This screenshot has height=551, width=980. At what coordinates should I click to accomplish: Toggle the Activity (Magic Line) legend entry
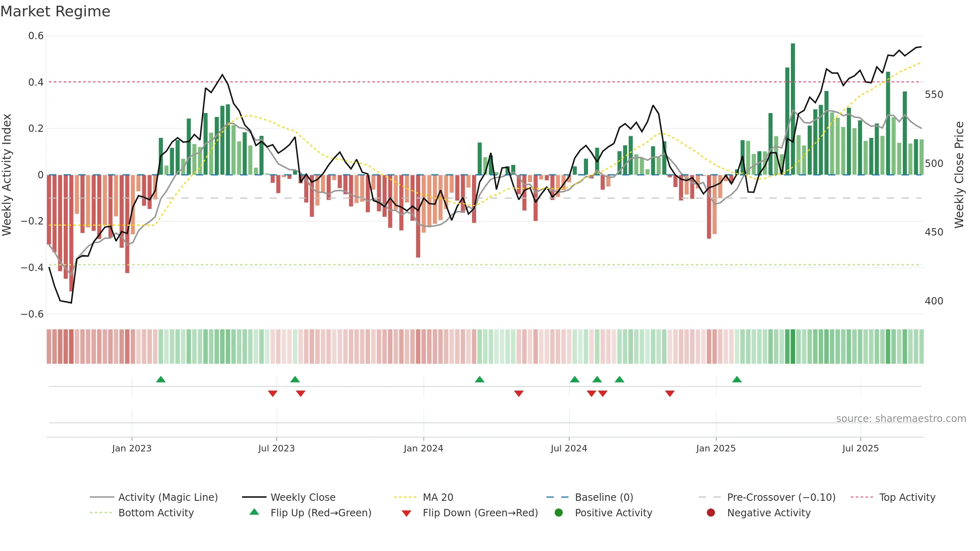154,497
